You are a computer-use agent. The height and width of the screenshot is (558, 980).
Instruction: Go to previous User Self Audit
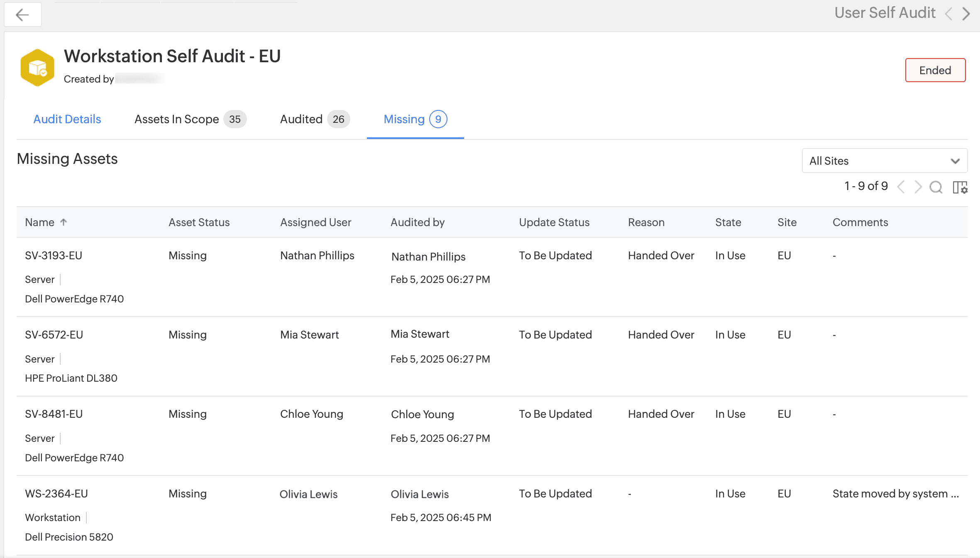[949, 14]
